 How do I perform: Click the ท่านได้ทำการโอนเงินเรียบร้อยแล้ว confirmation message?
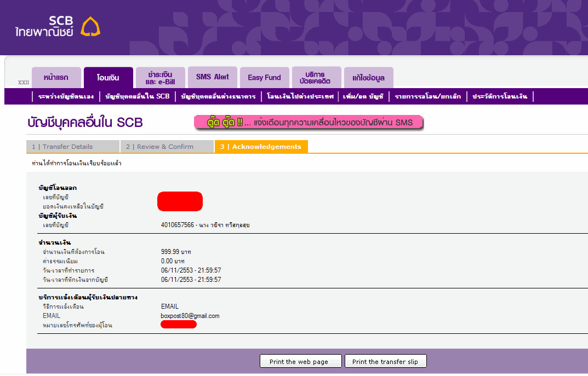point(77,163)
